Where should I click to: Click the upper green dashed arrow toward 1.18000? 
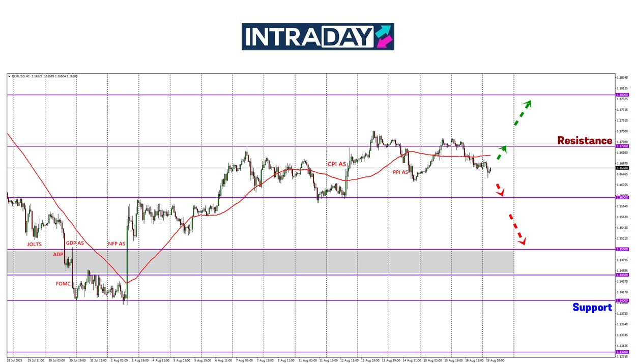click(522, 113)
